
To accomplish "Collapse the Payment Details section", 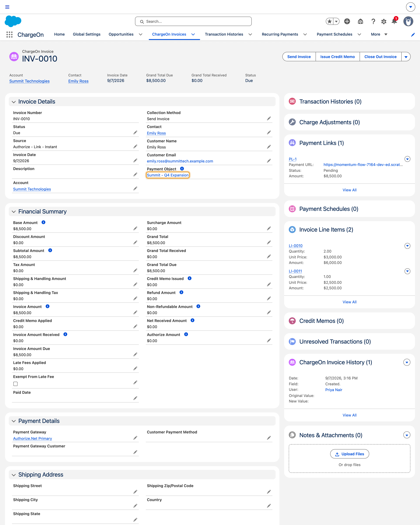I will pyautogui.click(x=14, y=421).
